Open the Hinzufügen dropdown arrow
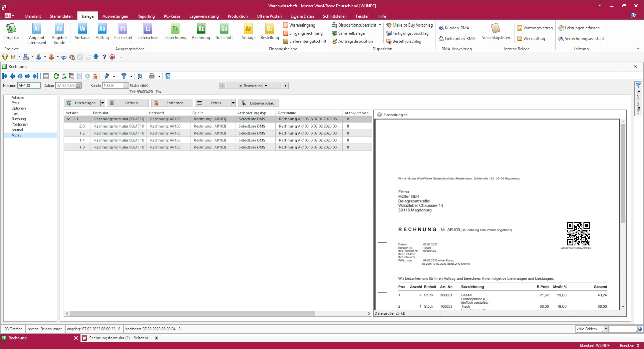Viewport: 644px width, 349px height. [x=103, y=103]
